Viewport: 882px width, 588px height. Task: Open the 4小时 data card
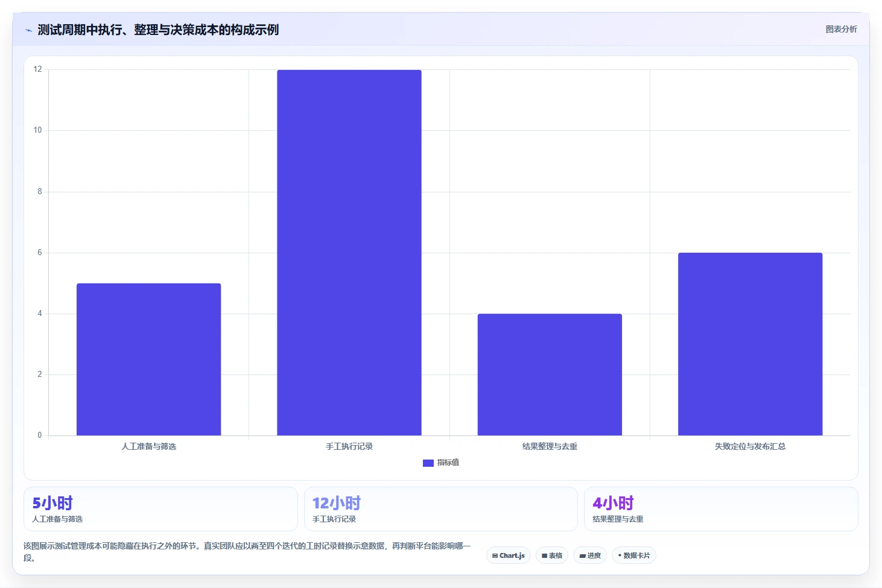coord(721,509)
